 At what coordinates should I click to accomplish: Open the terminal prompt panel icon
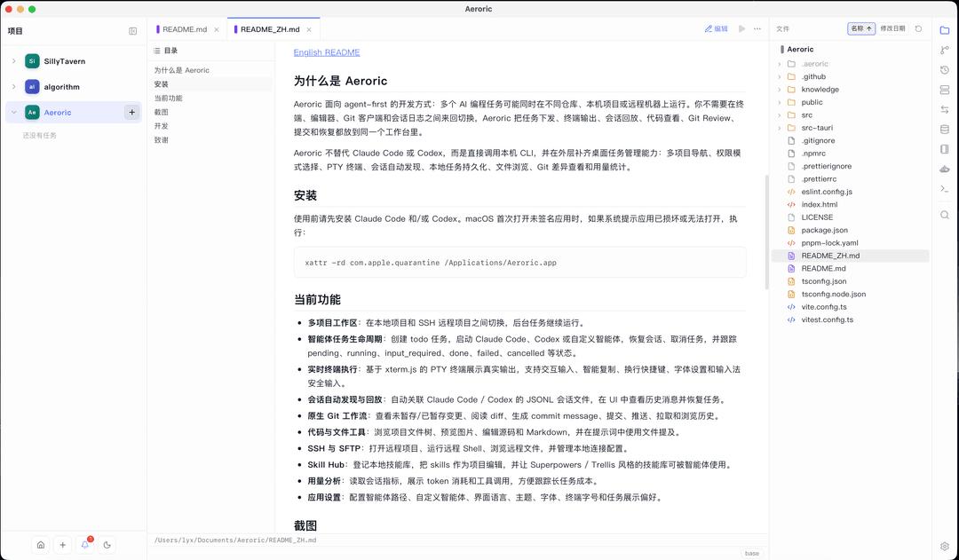(x=944, y=189)
